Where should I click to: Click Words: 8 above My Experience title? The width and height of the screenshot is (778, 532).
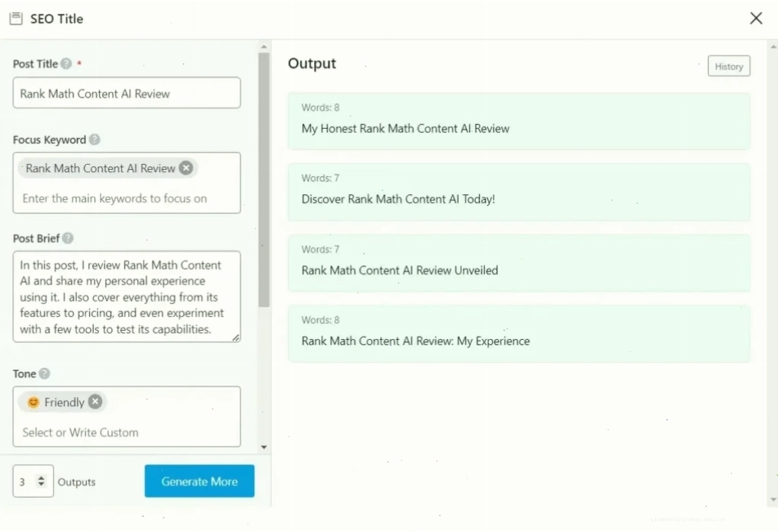coord(321,320)
